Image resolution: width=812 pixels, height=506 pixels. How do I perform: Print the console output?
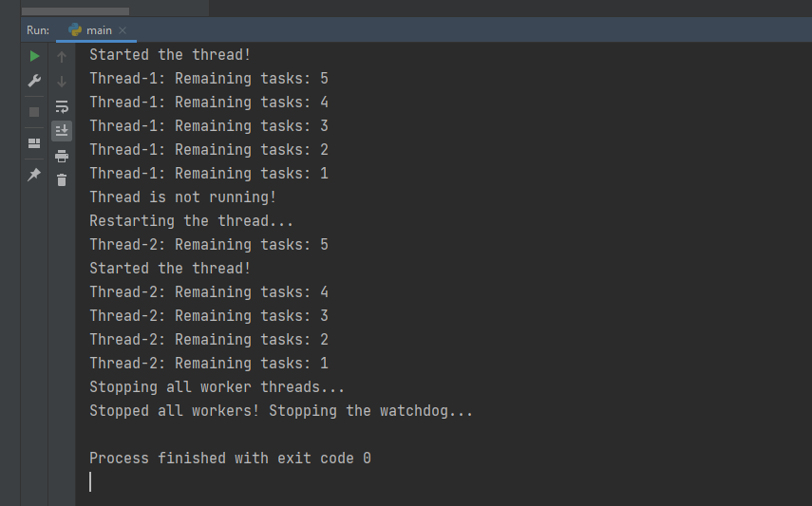62,156
